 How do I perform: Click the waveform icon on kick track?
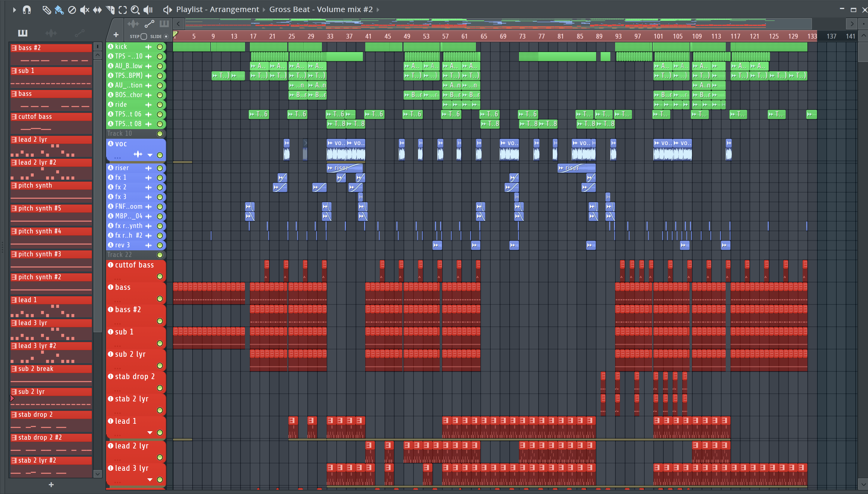pos(149,47)
